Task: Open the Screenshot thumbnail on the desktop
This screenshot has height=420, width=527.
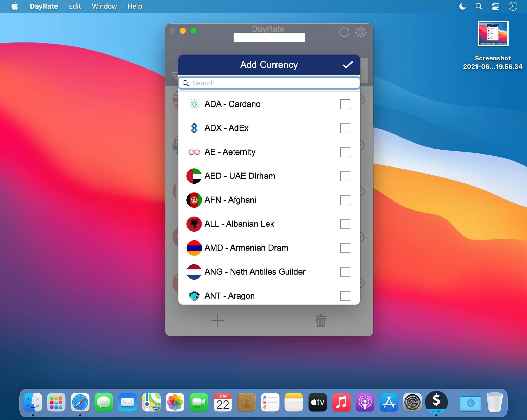Action: tap(493, 34)
